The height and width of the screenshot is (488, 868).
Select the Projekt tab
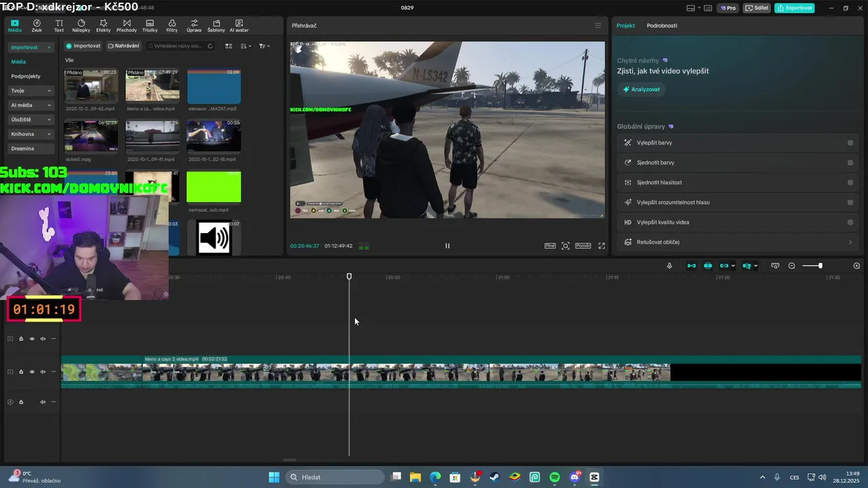625,26
